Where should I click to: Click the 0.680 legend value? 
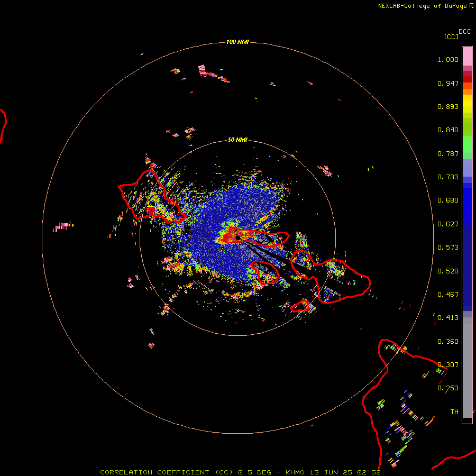pyautogui.click(x=448, y=200)
